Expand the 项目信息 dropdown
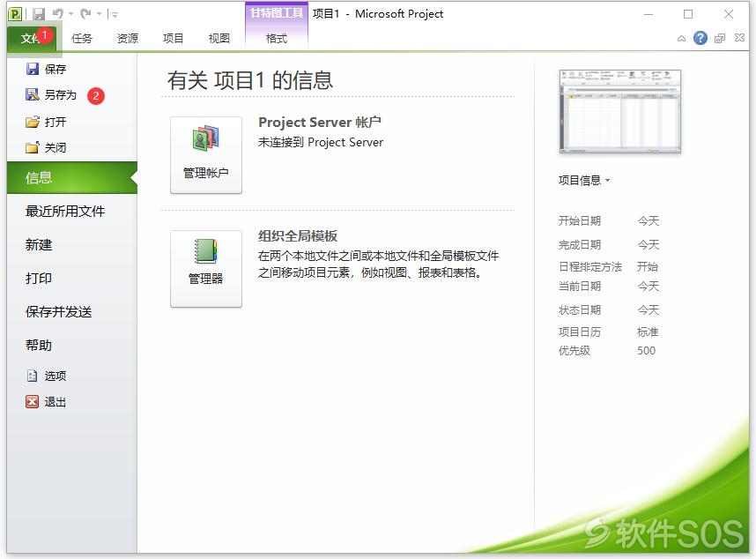 584,181
